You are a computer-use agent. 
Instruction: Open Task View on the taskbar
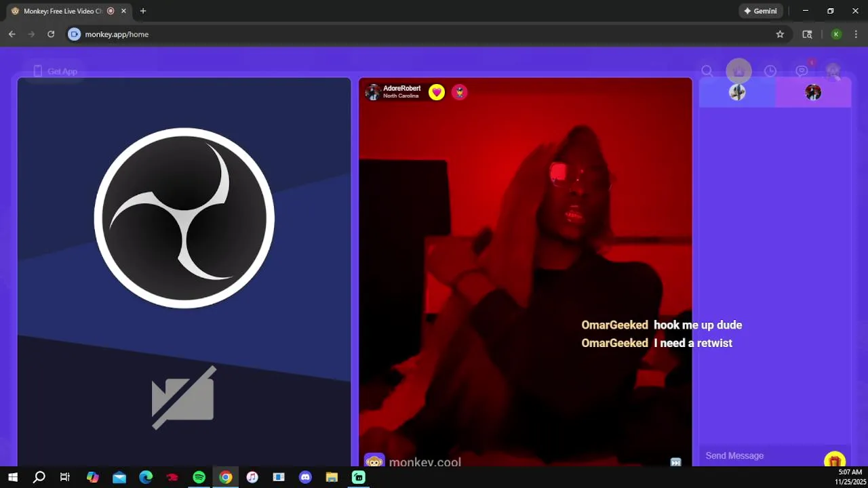pyautogui.click(x=65, y=477)
